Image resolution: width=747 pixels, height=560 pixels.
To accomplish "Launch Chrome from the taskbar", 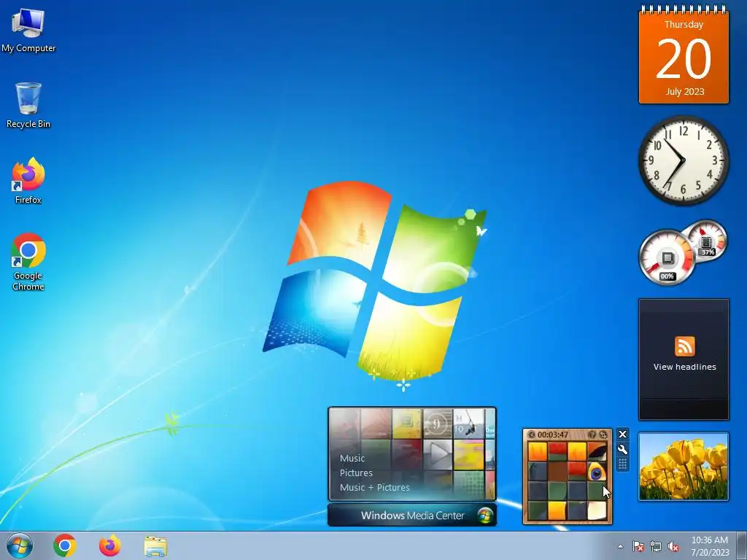I will (x=65, y=545).
